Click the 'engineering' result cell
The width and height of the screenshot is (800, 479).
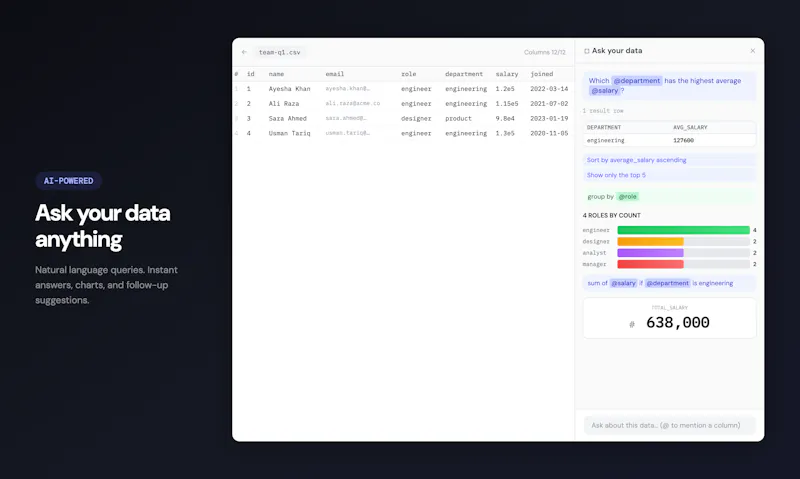click(x=605, y=140)
